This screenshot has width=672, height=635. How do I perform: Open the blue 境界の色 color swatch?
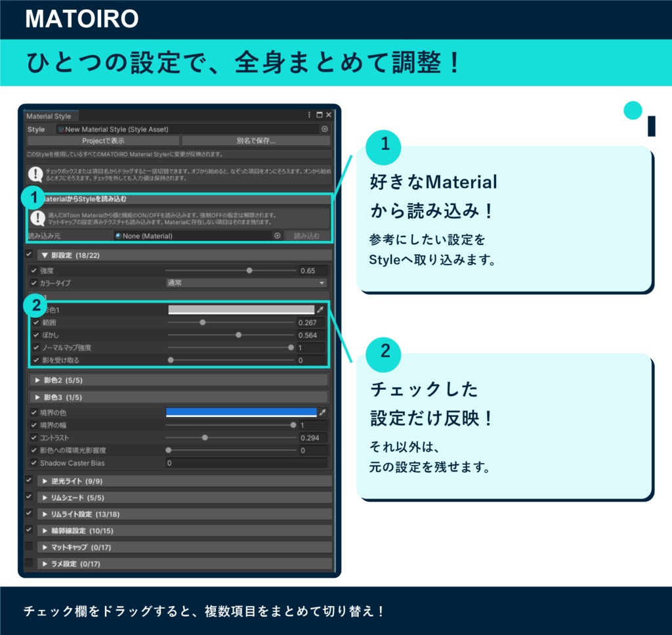pyautogui.click(x=241, y=412)
